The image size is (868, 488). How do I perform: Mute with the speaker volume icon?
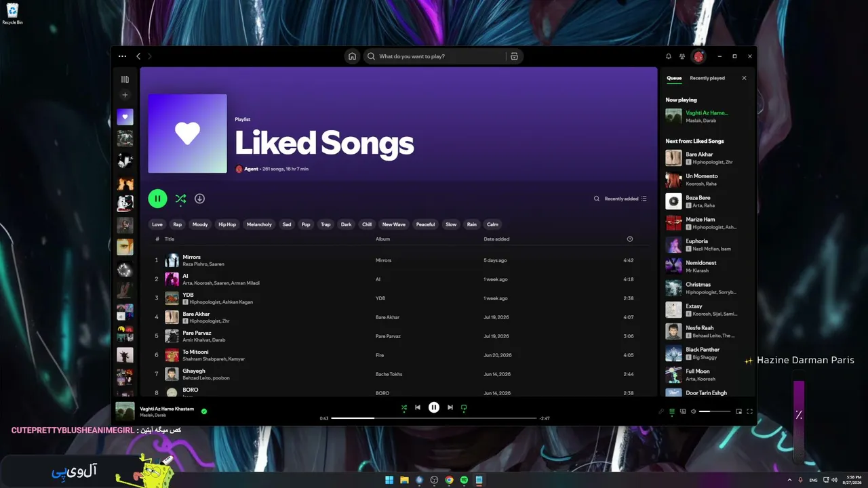pos(693,411)
